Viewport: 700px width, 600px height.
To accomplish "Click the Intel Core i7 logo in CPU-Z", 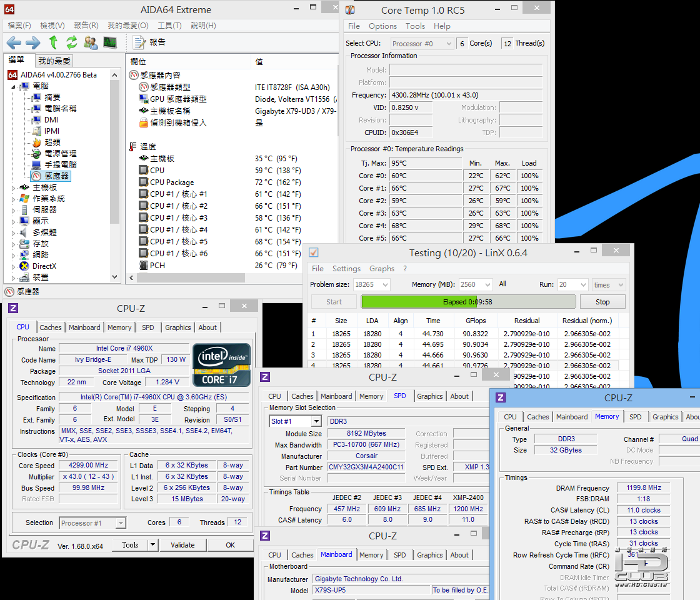I will coord(221,364).
